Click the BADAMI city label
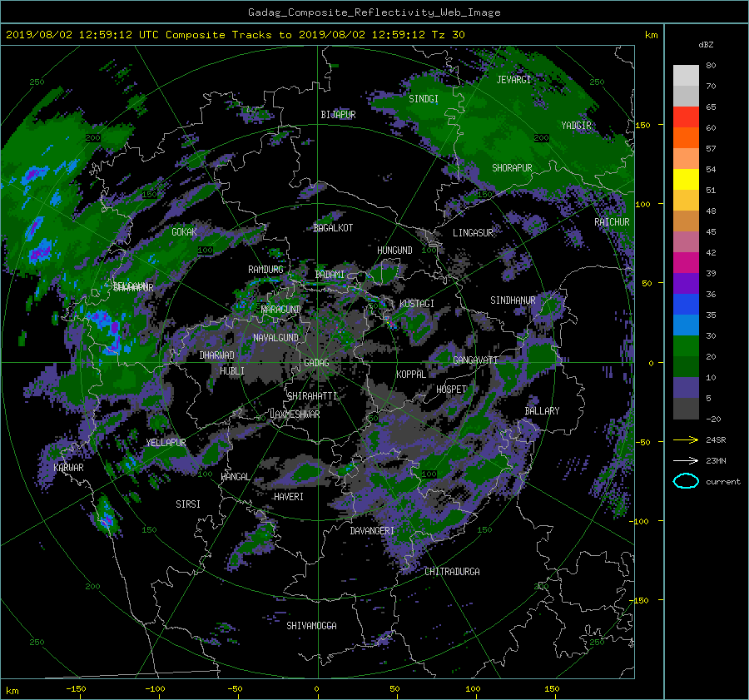 click(x=330, y=275)
